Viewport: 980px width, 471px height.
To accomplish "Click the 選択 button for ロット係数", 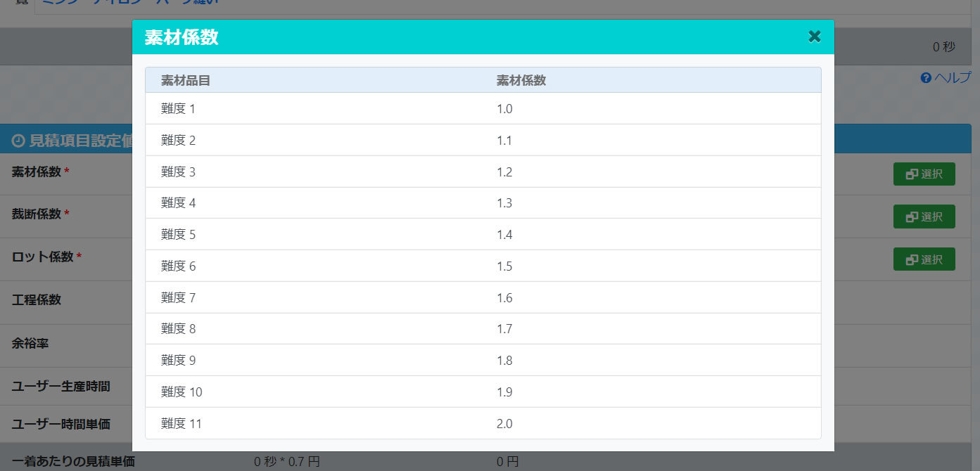I will coord(924,259).
